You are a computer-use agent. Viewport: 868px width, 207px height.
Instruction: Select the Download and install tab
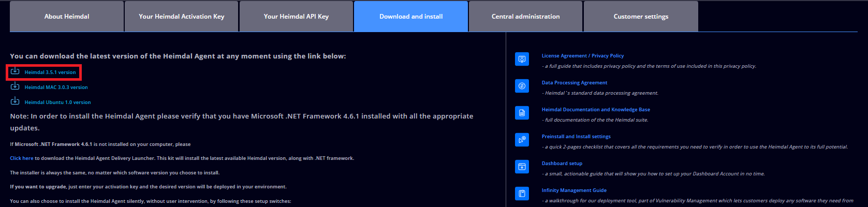411,17
